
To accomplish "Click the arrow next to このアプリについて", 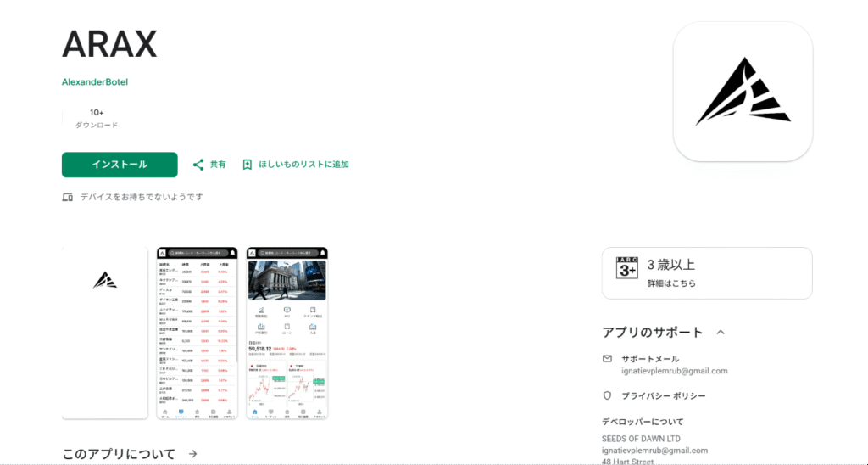I will click(x=192, y=454).
